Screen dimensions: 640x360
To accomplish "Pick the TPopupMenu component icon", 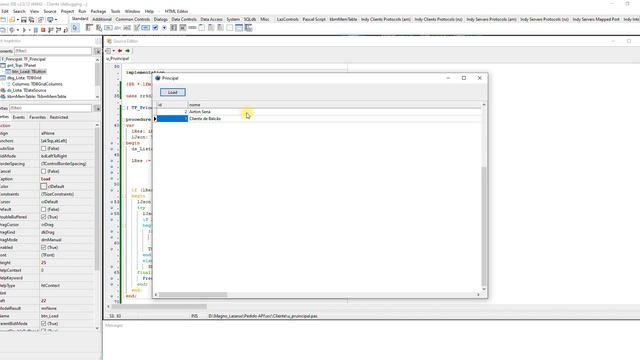I will point(99,28).
